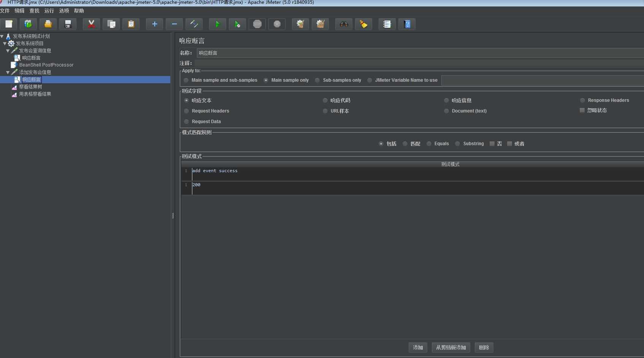Click the 删除 button
Screen dimensions: 644x358
pos(484,347)
